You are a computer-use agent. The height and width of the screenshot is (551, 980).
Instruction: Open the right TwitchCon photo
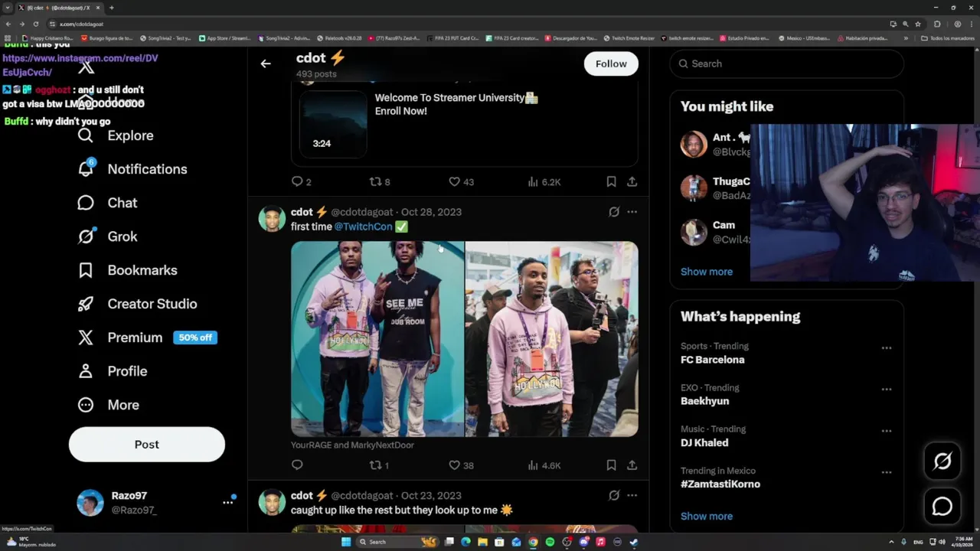click(552, 339)
